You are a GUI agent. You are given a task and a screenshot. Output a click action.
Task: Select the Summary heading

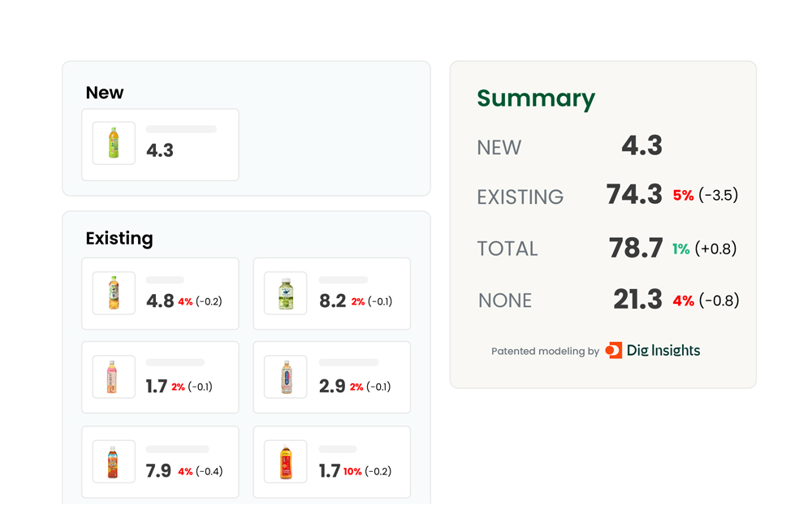point(536,98)
